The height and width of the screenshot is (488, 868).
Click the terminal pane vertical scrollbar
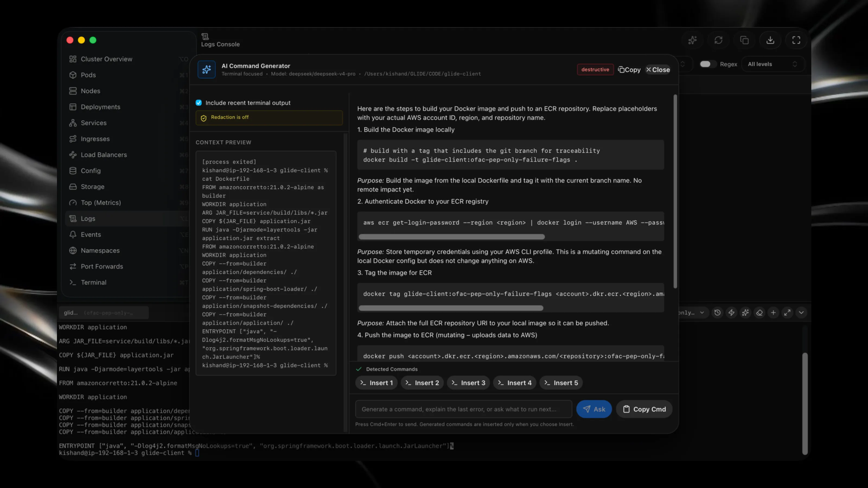click(x=805, y=404)
